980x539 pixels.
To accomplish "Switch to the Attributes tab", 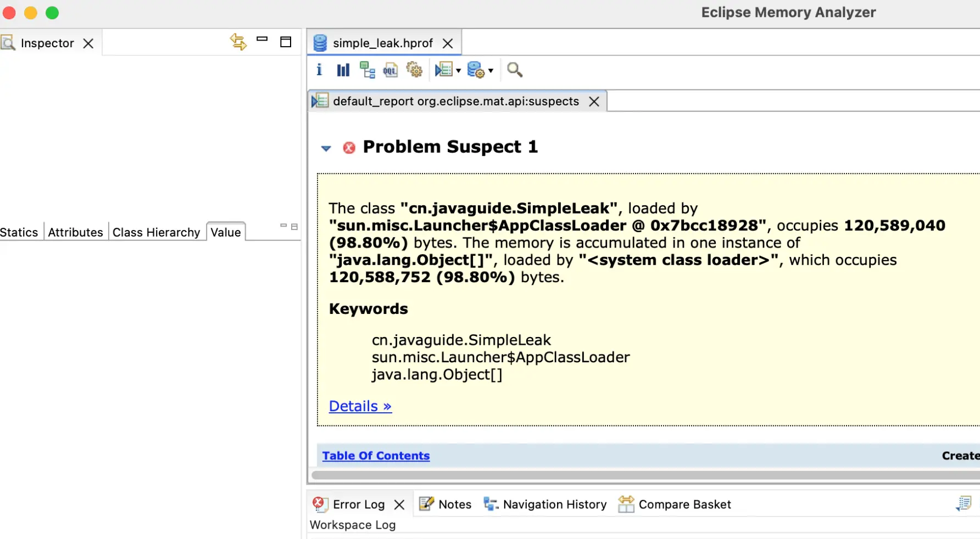I will tap(75, 232).
